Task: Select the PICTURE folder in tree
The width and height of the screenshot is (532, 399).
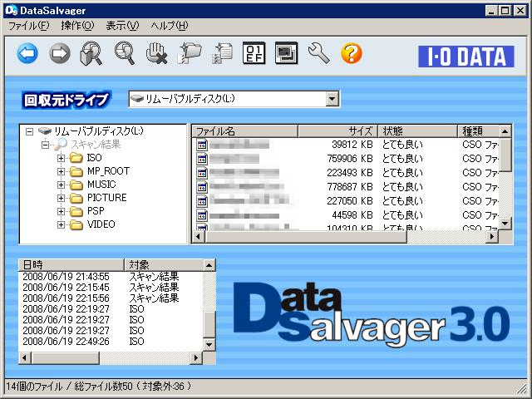Action: tap(106, 198)
